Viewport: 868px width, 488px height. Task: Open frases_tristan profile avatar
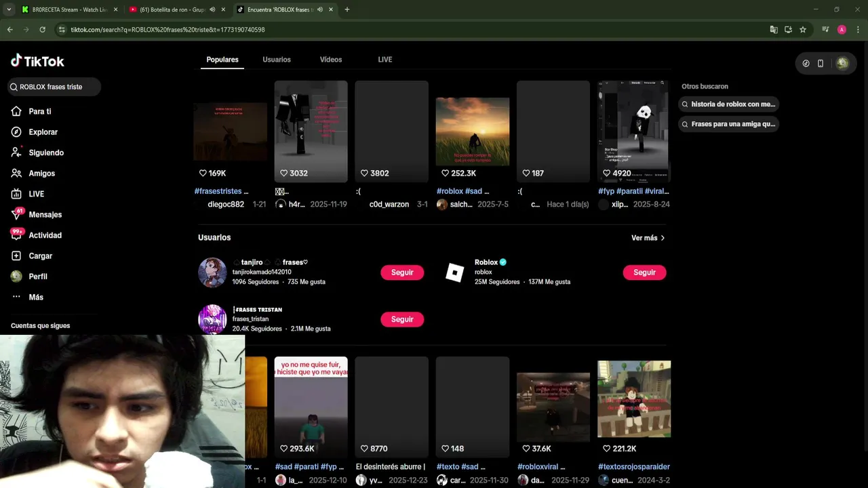click(212, 319)
